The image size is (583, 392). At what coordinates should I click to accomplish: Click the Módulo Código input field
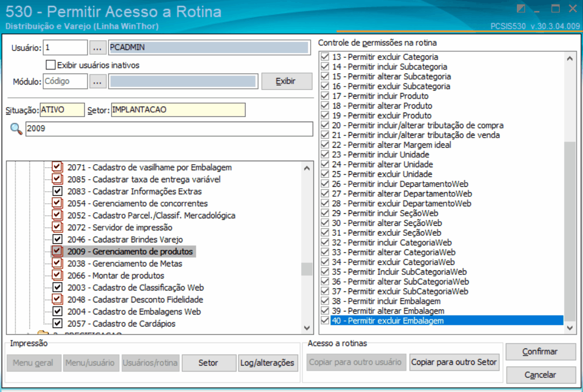coord(66,82)
